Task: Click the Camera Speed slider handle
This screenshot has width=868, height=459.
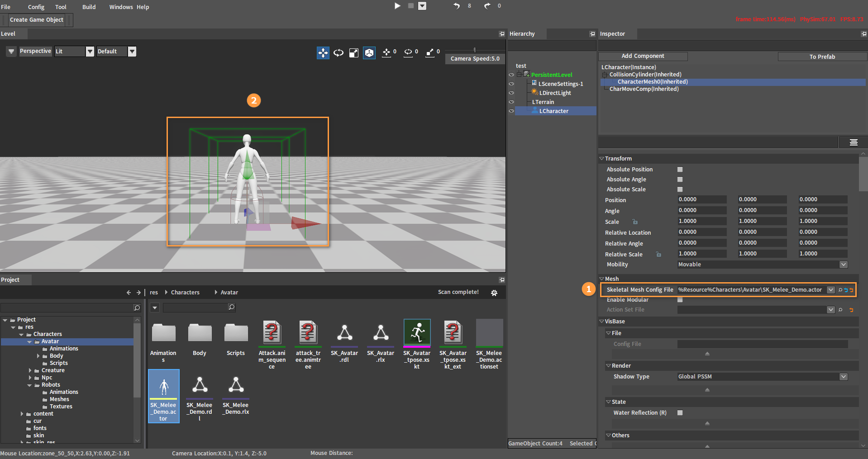Action: (475, 50)
